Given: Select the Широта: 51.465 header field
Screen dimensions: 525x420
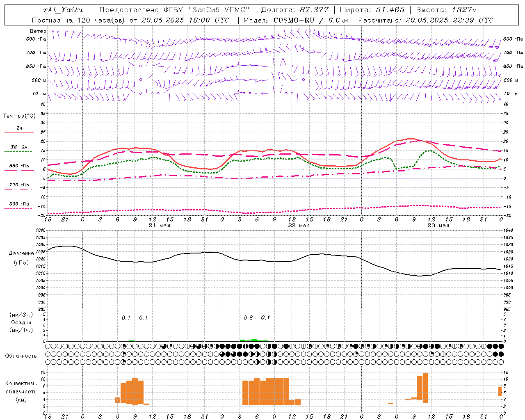Looking at the screenshot, I should coord(372,9).
